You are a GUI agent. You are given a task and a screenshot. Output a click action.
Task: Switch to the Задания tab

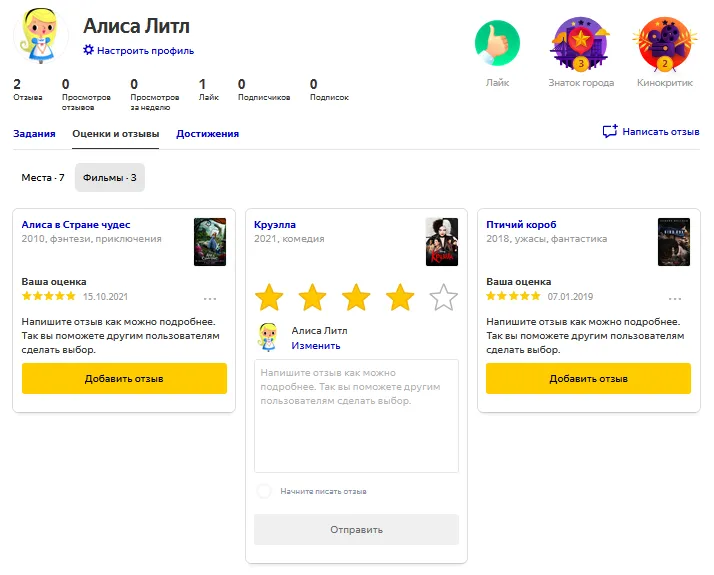click(x=34, y=133)
